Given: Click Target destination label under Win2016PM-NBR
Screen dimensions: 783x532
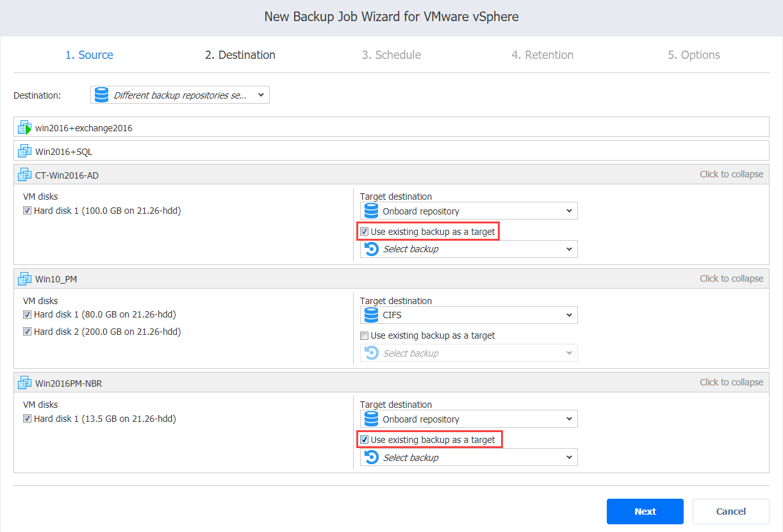Looking at the screenshot, I should 396,405.
